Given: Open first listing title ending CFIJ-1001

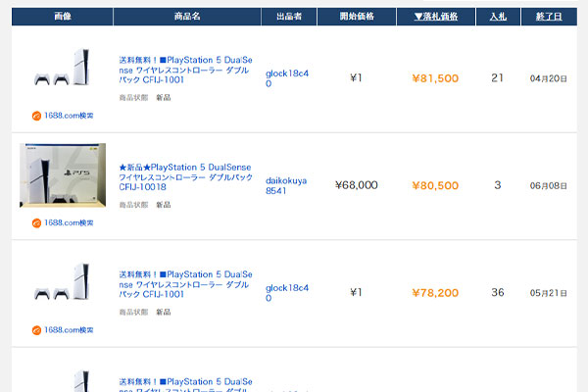Looking at the screenshot, I should 184,68.
